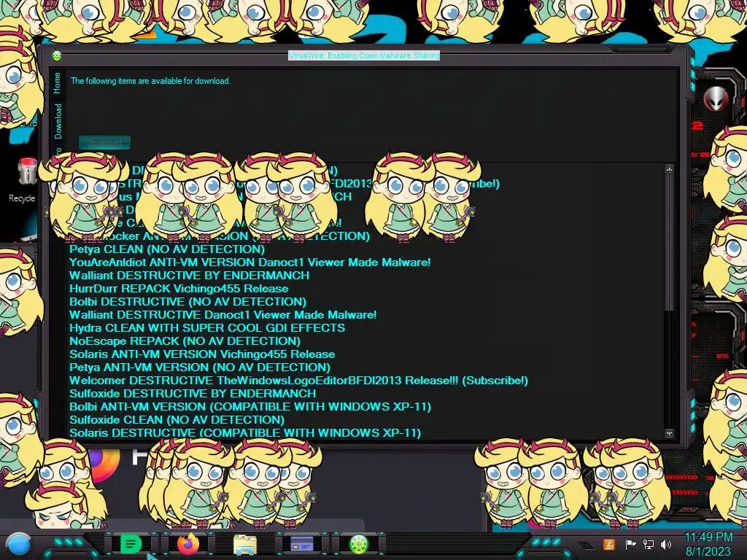Open the clock showing 11:49 PM
This screenshot has height=560, width=747.
click(708, 544)
